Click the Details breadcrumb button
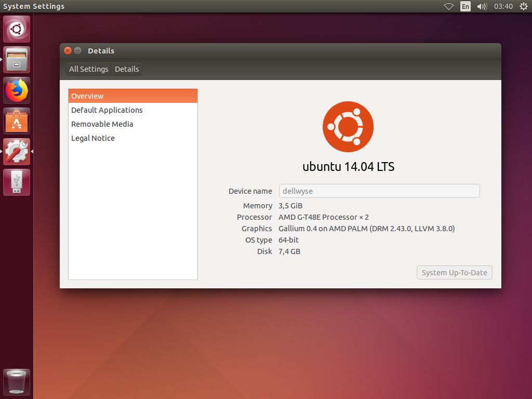The width and height of the screenshot is (532, 399). (127, 69)
